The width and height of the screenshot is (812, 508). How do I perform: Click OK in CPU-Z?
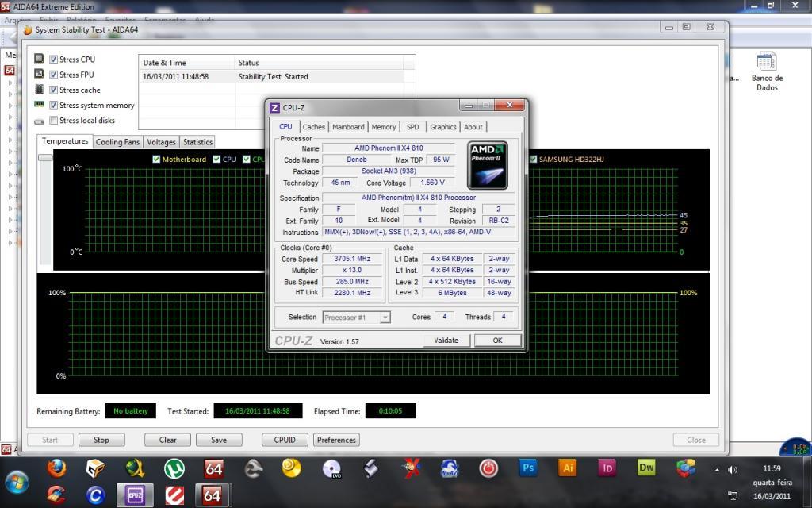pos(498,341)
